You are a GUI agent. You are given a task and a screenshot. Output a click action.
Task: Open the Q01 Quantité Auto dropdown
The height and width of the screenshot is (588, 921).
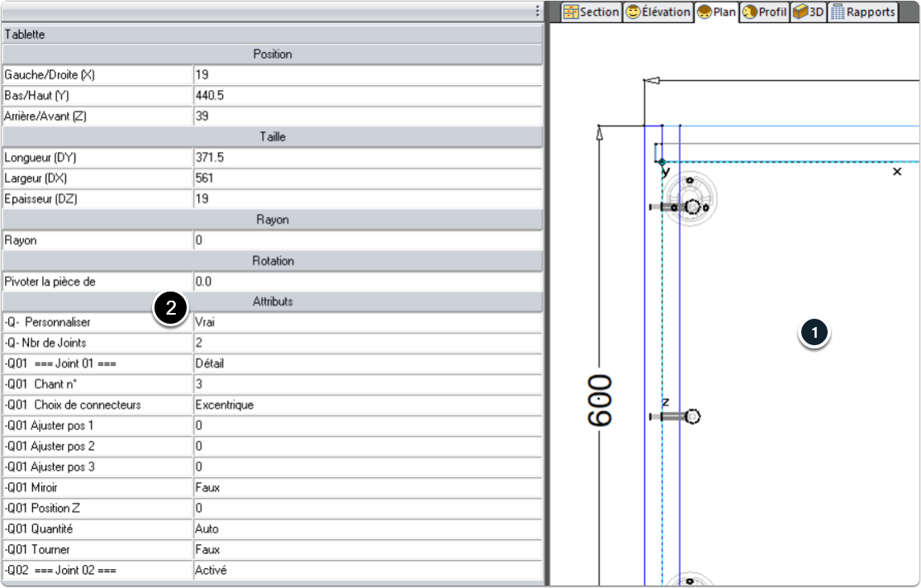tap(367, 529)
